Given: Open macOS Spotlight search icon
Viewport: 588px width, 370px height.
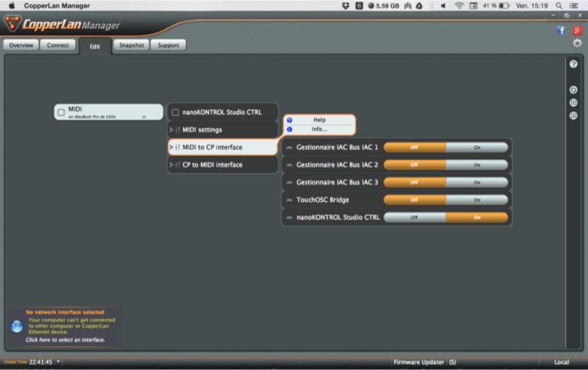Looking at the screenshot, I should click(559, 5).
